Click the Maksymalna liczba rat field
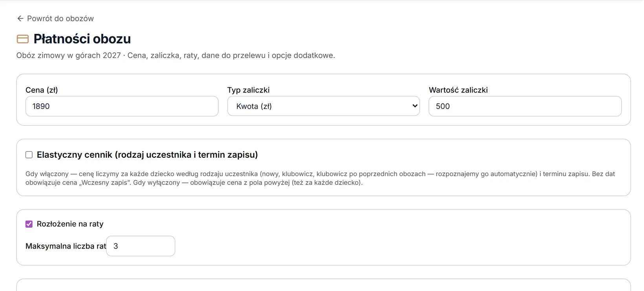 [x=141, y=246]
